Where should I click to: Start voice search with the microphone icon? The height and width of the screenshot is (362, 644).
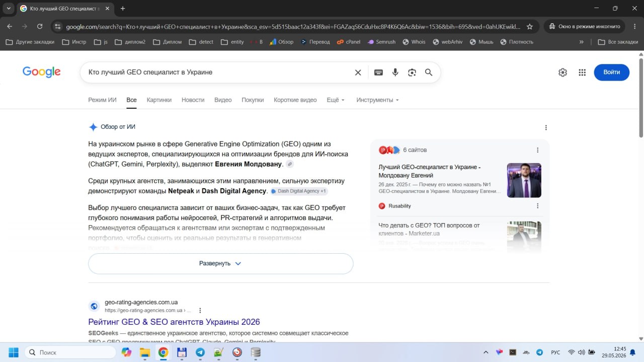point(395,73)
